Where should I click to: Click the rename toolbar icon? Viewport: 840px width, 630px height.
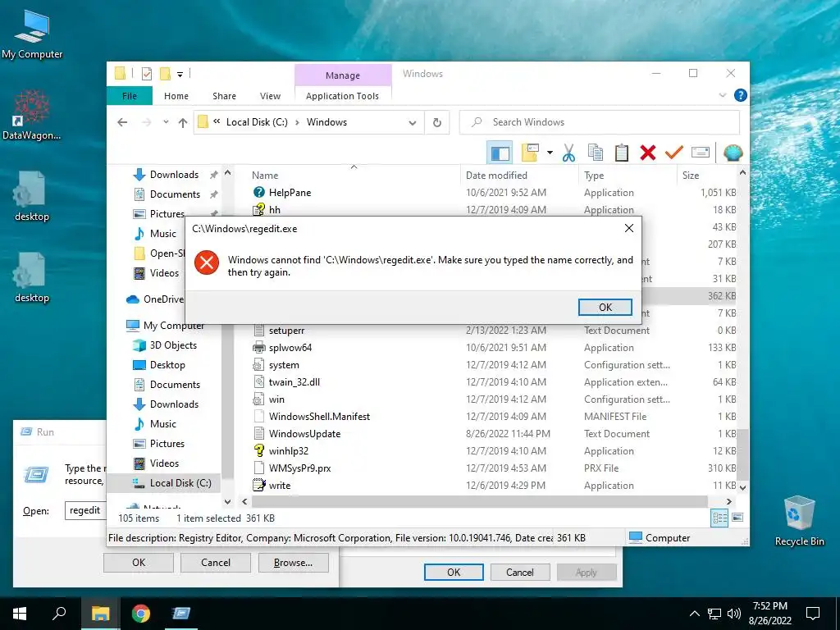click(x=701, y=153)
